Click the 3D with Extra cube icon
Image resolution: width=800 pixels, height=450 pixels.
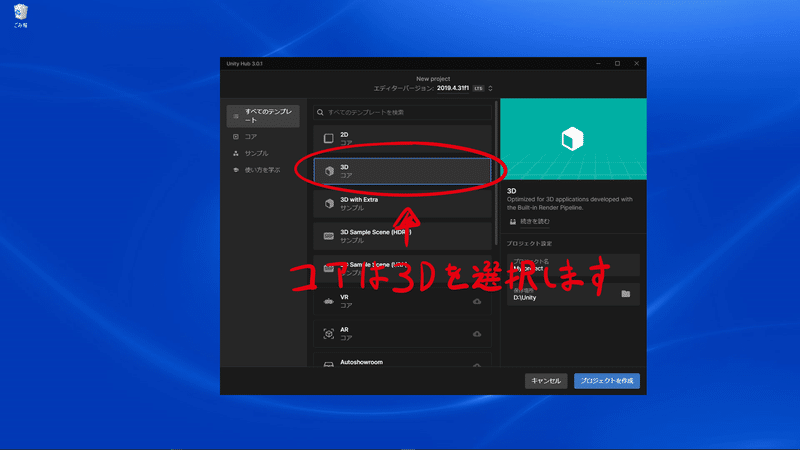(x=329, y=204)
